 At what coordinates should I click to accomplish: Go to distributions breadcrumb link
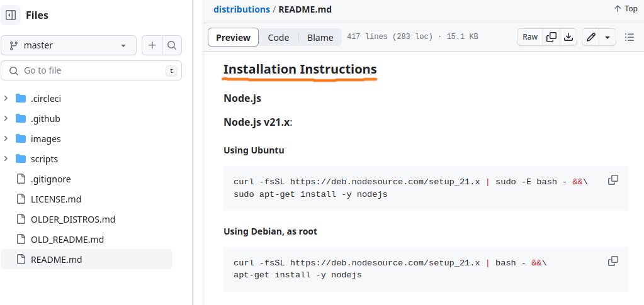(x=242, y=9)
